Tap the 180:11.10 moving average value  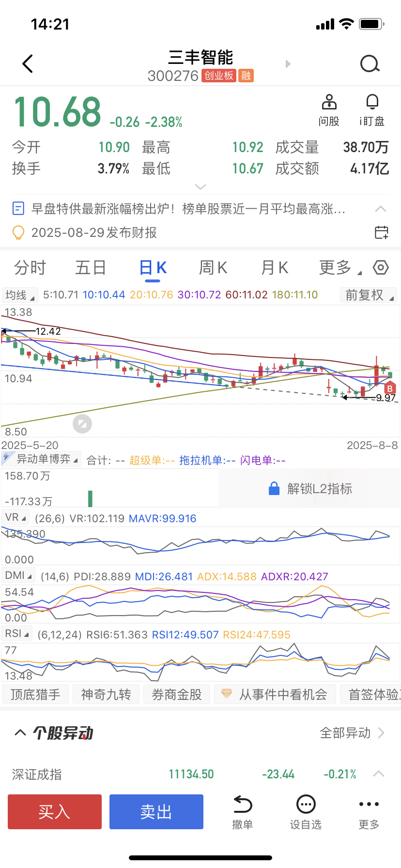point(295,294)
